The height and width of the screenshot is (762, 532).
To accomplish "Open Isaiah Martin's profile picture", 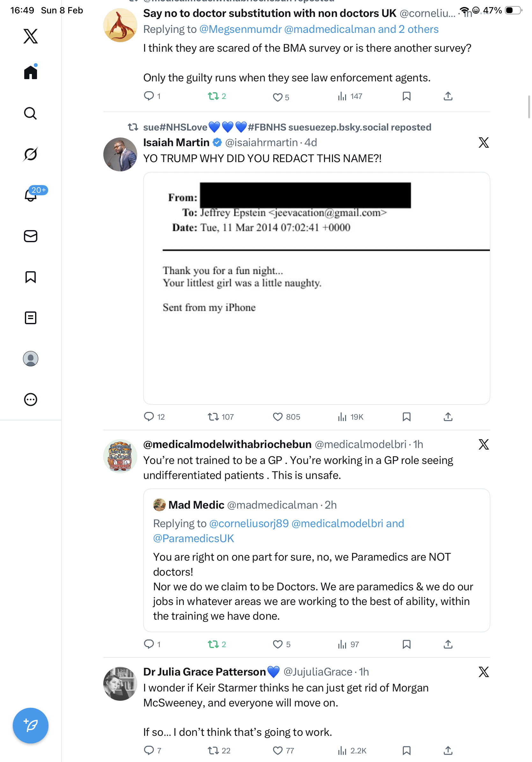I will point(120,155).
